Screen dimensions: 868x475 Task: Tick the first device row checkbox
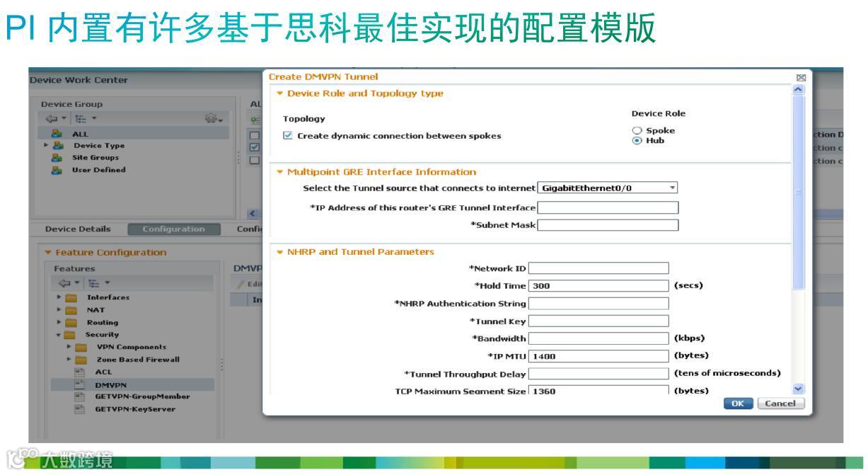tap(255, 135)
